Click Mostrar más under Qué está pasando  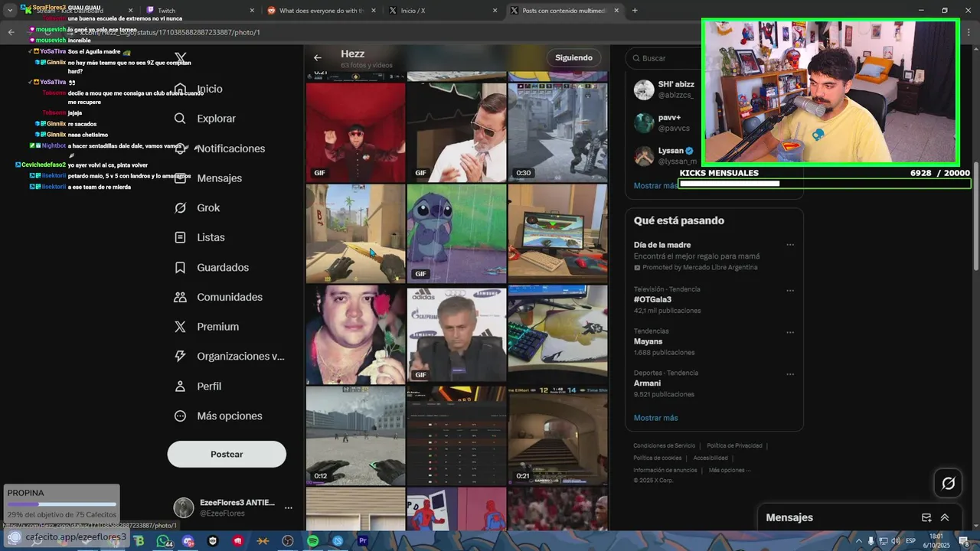(655, 418)
